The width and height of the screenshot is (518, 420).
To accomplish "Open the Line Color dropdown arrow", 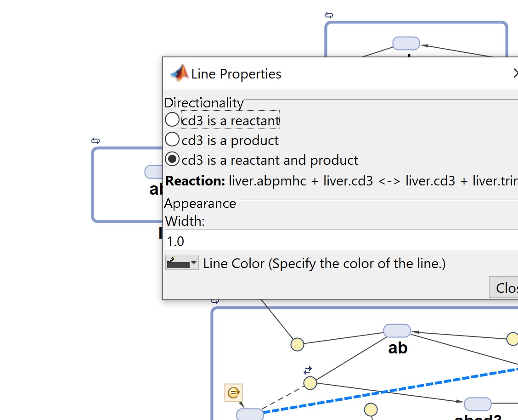I will coord(194,263).
